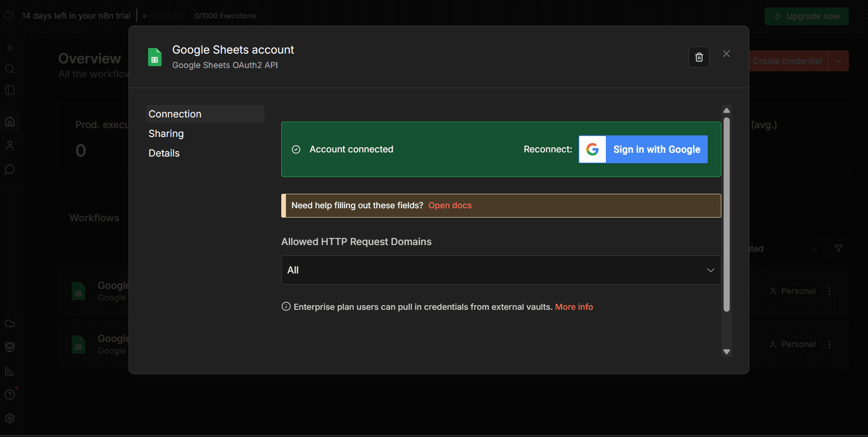Open insights chart icon in sidebar
868x437 pixels.
pyautogui.click(x=10, y=371)
